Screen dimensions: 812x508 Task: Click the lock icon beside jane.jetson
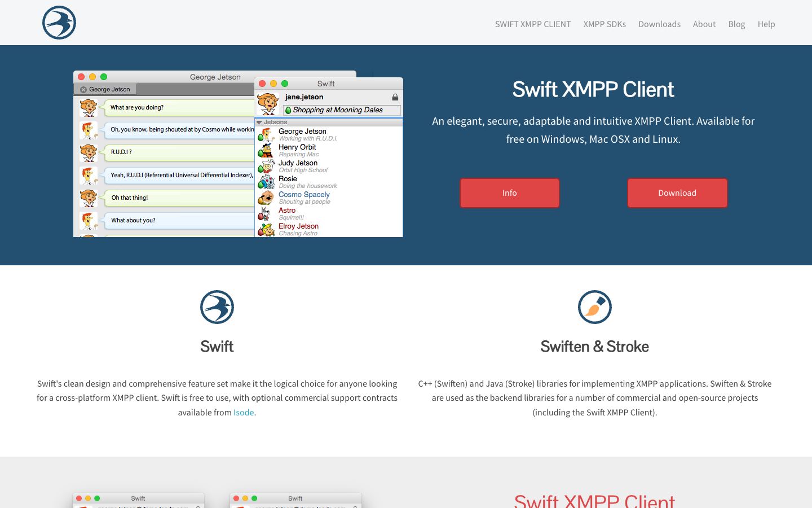tap(395, 97)
